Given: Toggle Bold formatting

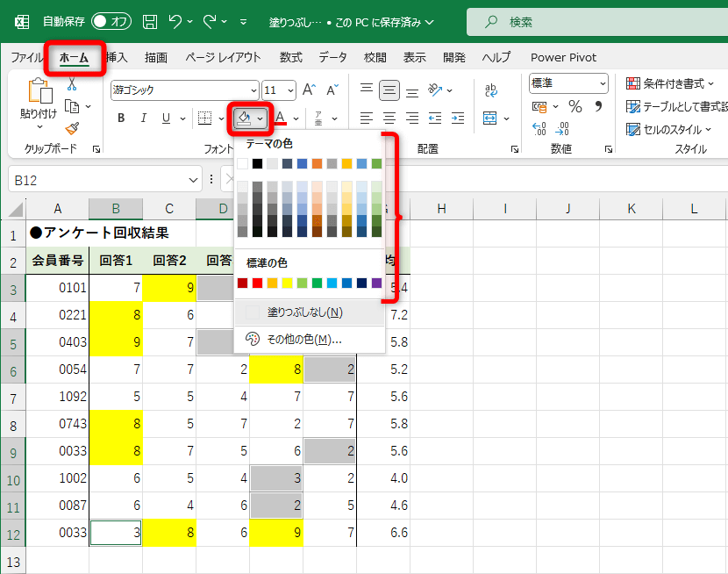Looking at the screenshot, I should tap(121, 118).
